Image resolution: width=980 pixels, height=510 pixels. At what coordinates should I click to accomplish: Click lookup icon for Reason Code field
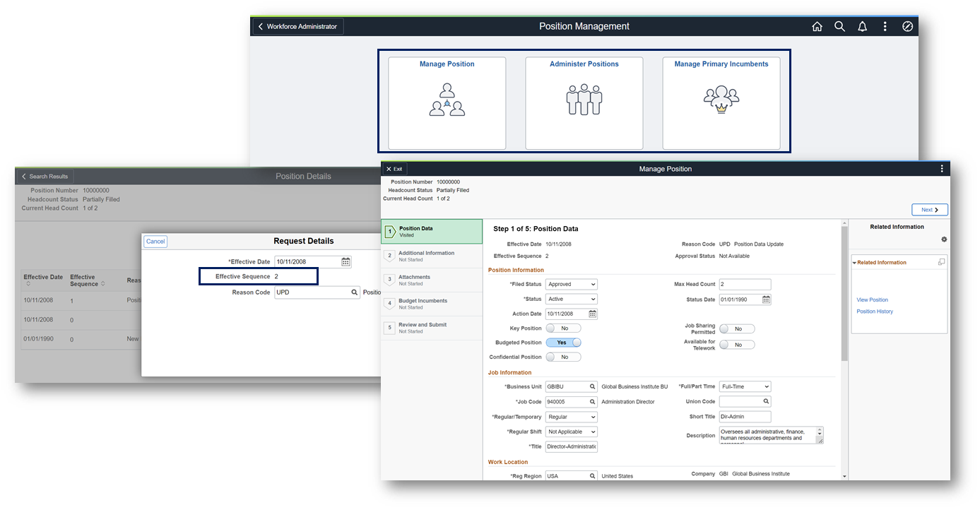click(x=355, y=292)
